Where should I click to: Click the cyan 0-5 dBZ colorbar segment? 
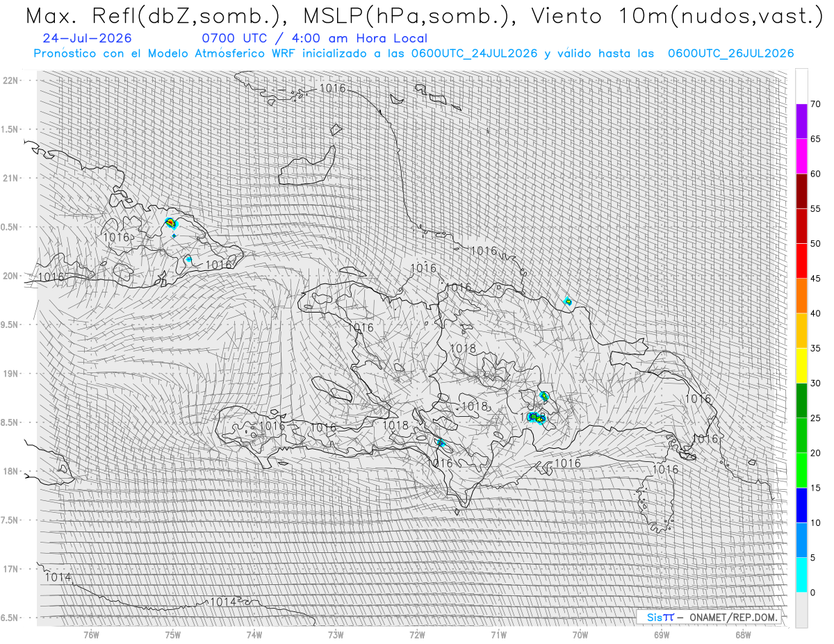[x=801, y=575]
